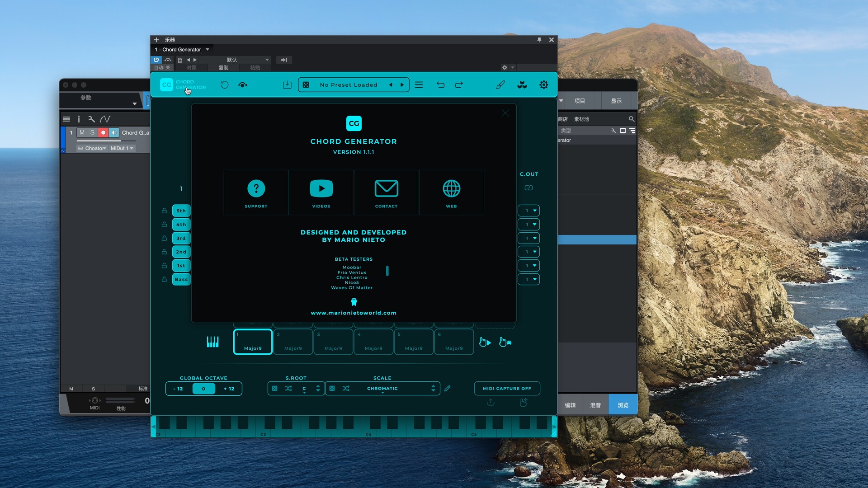868x488 pixels.
Task: Click the undo arrow in plugin header
Action: 440,84
